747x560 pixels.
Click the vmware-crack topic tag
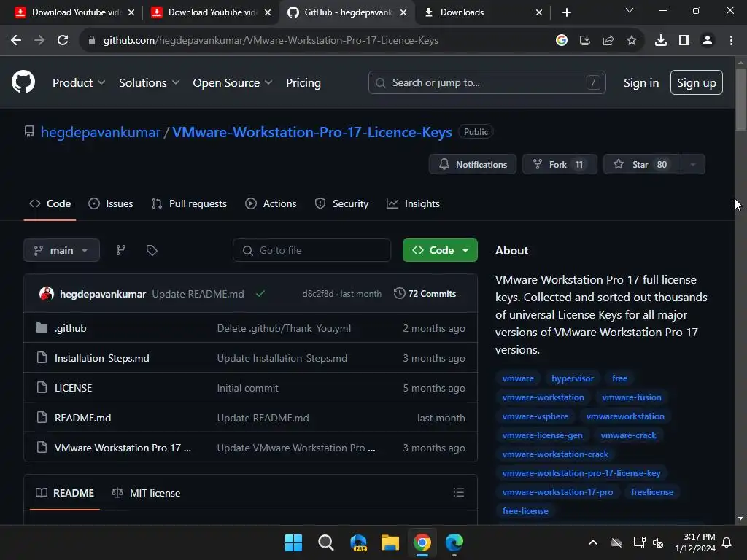click(628, 435)
